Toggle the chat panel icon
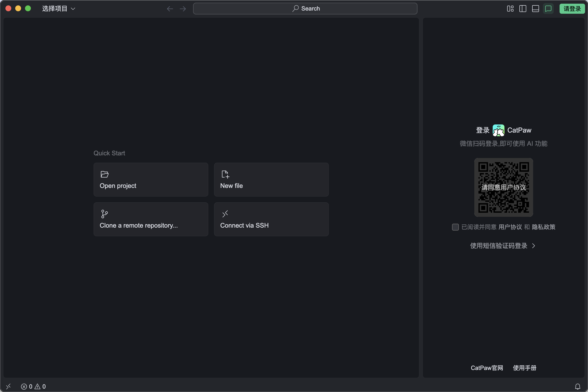Image resolution: width=588 pixels, height=392 pixels. point(548,9)
